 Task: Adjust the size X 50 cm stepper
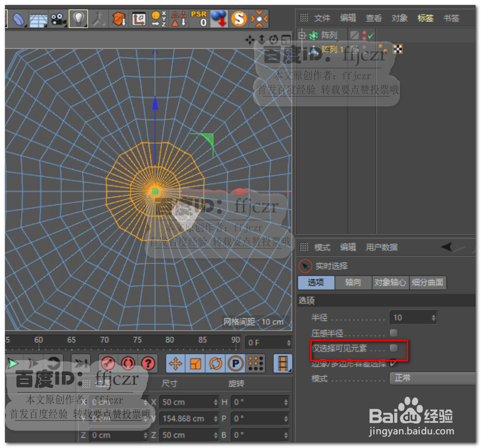pos(216,402)
